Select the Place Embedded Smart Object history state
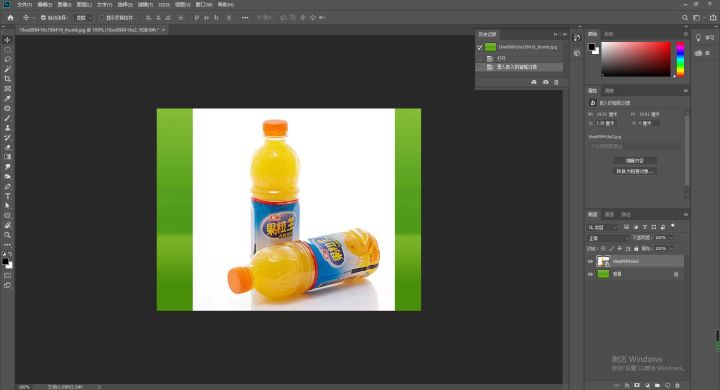The height and width of the screenshot is (390, 720). point(519,67)
